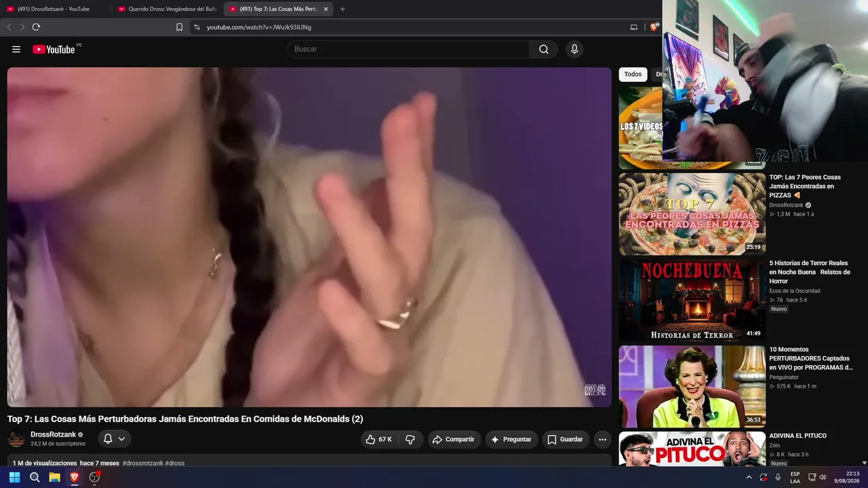This screenshot has width=868, height=488.
Task: Go to the YouTube home logo
Action: 54,49
